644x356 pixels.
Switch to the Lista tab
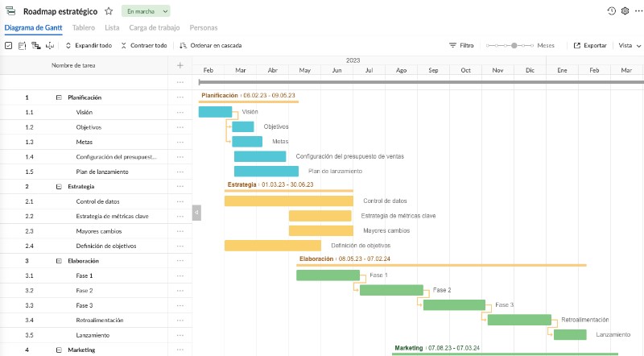(112, 27)
